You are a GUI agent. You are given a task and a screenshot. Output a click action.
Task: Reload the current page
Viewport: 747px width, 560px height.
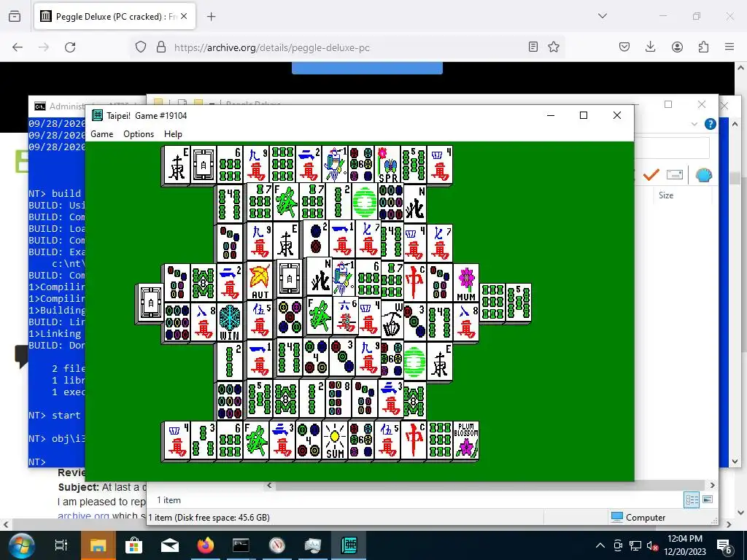(x=70, y=47)
